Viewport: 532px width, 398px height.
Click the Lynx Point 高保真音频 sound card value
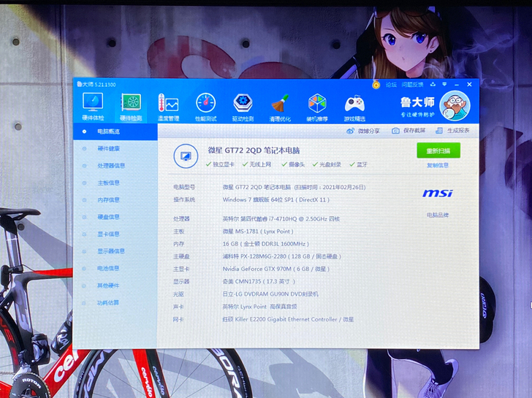pos(259,307)
